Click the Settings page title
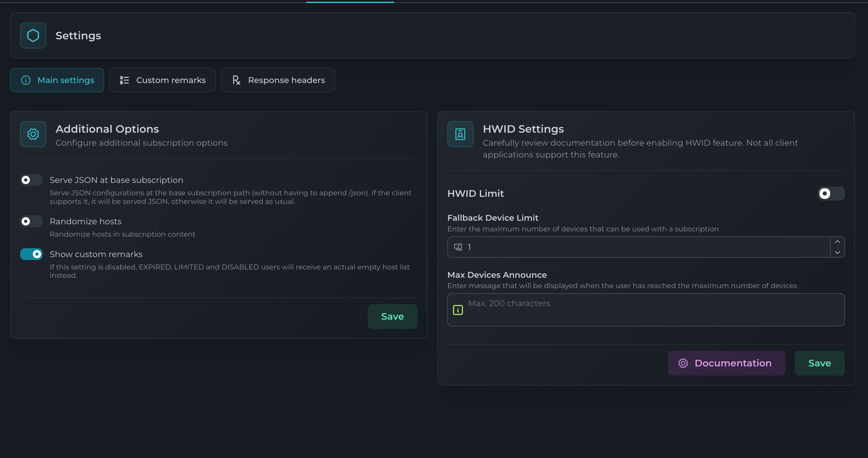 78,36
